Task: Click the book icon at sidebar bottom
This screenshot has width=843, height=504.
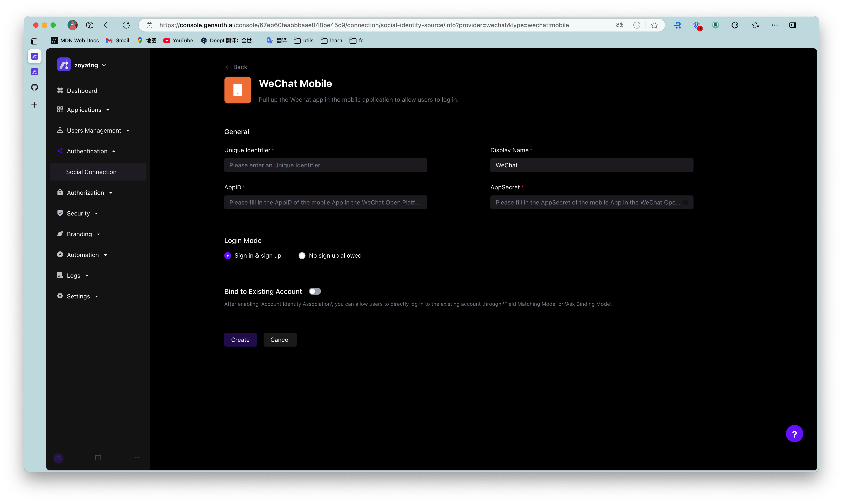Action: [x=98, y=458]
